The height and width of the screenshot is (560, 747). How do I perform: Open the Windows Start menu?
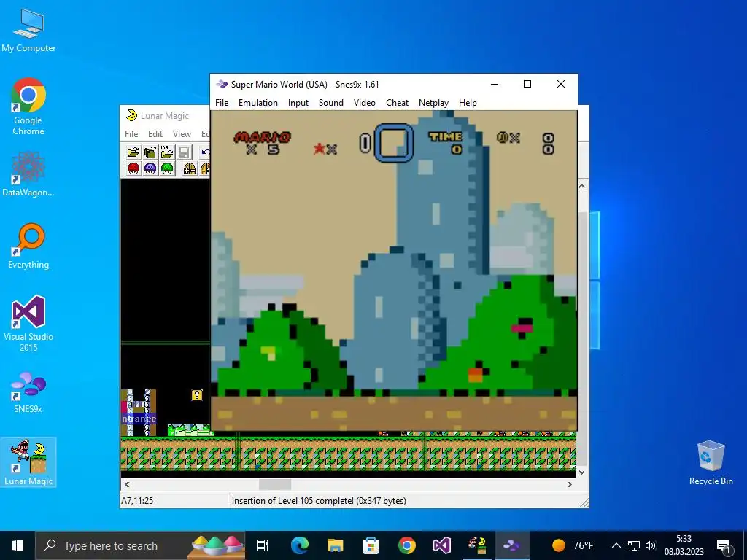pyautogui.click(x=18, y=545)
